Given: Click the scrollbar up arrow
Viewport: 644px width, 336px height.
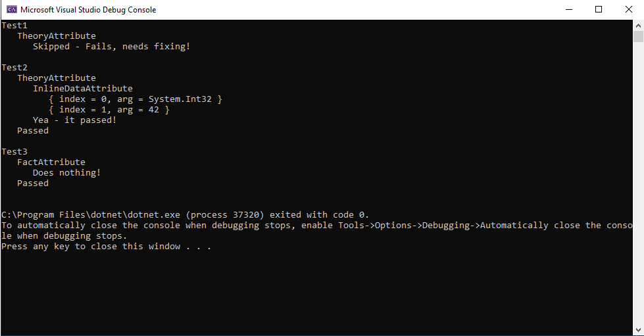Looking at the screenshot, I should pos(638,25).
